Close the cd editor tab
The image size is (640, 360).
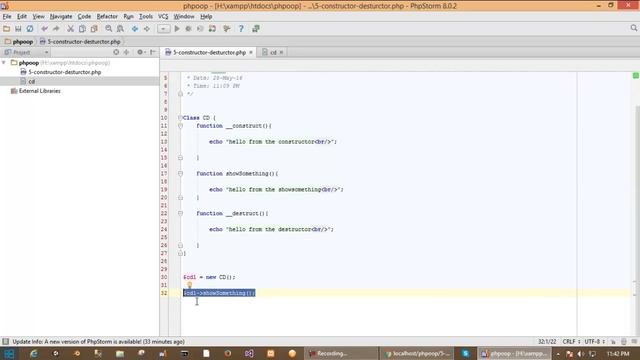tap(281, 52)
